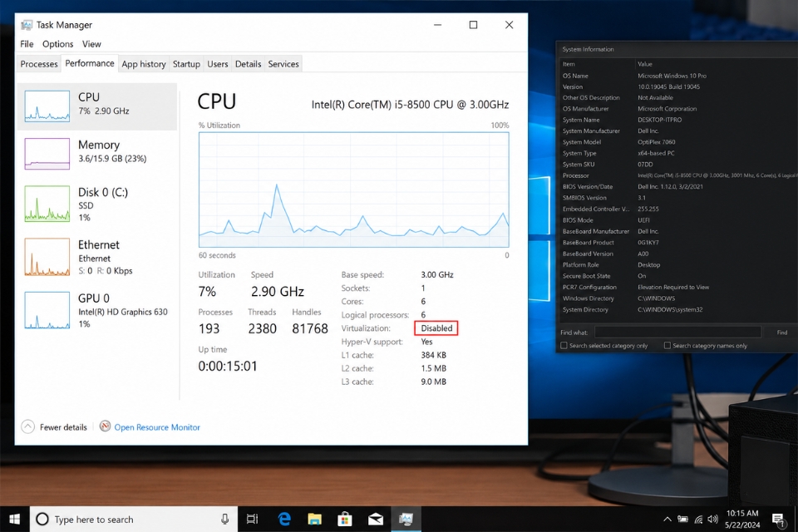Click the Open Resource Monitor link

pos(157,427)
